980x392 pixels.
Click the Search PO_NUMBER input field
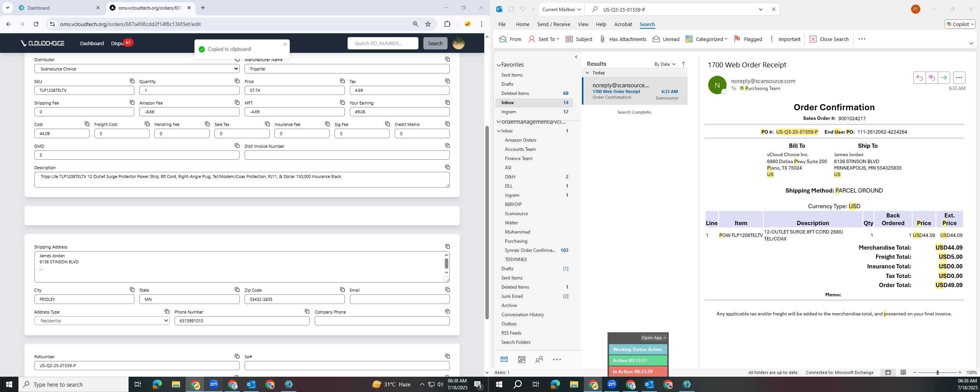(383, 43)
